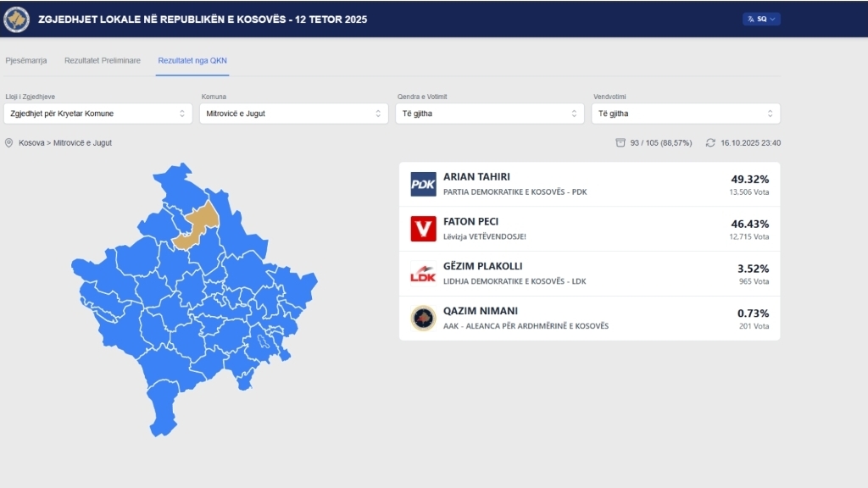Click the PDK party logo
The image size is (868, 488).
[423, 184]
